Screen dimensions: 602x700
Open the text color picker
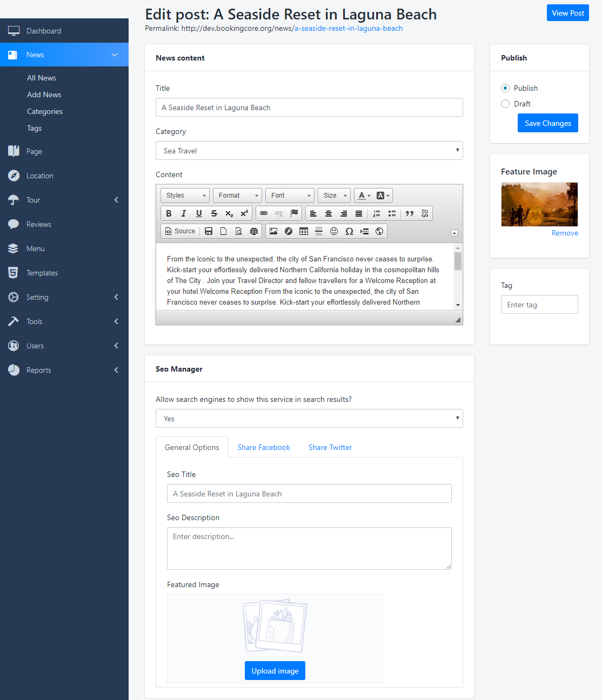point(364,196)
